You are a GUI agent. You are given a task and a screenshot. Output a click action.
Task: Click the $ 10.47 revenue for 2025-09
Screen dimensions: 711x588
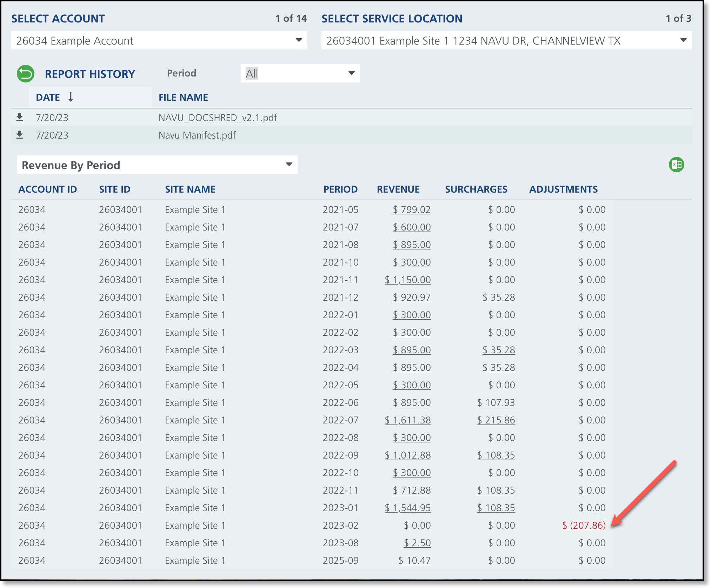coord(414,560)
